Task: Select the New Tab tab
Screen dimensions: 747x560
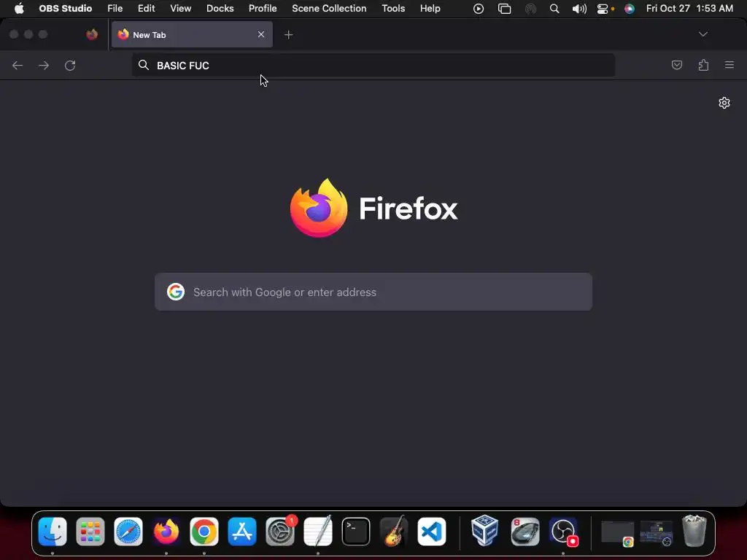Action: click(192, 34)
